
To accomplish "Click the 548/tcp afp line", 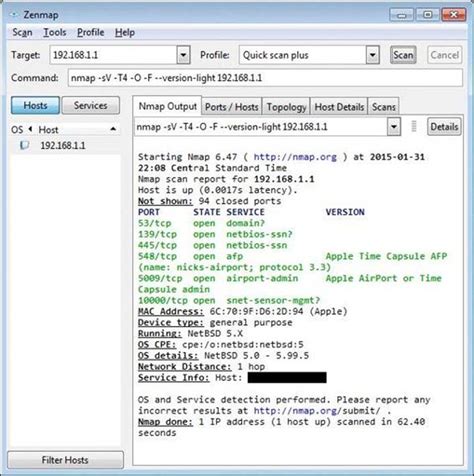I will click(292, 256).
